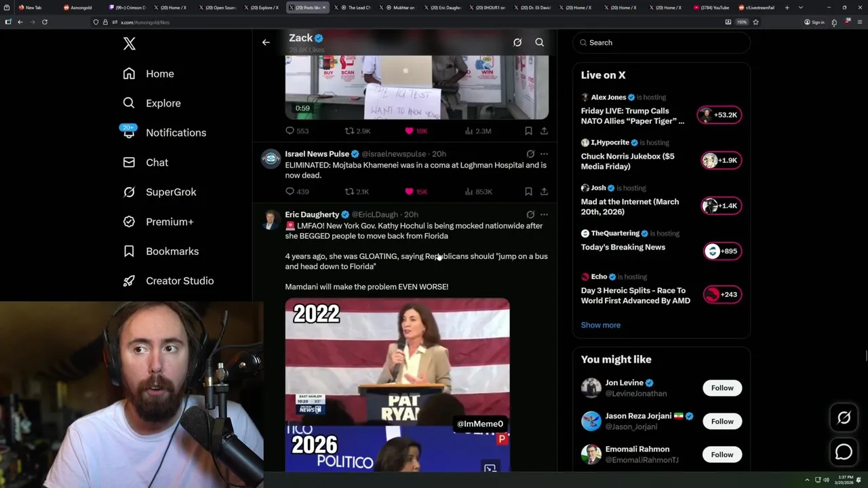Open the floating messages chat button
Screen dimensions: 868x488
pos(844,451)
